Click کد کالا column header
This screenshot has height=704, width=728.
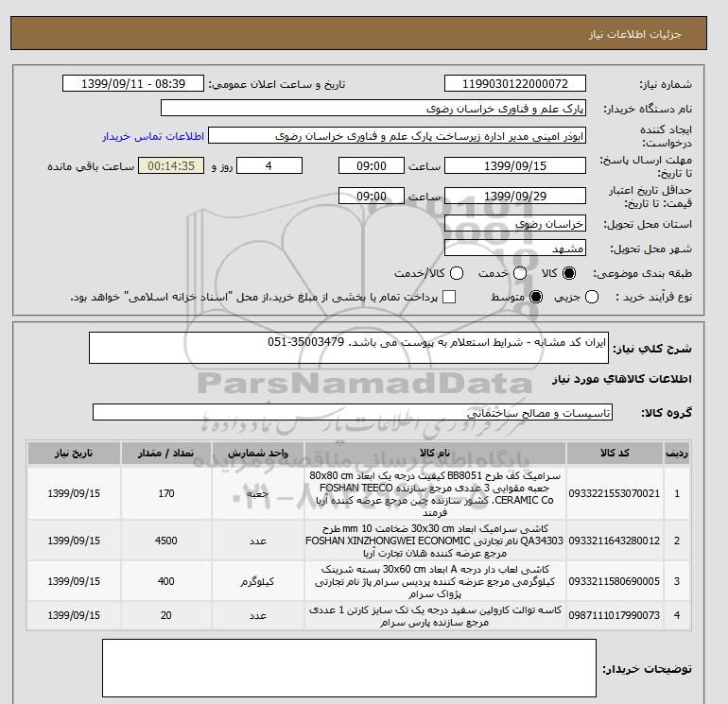pyautogui.click(x=615, y=453)
